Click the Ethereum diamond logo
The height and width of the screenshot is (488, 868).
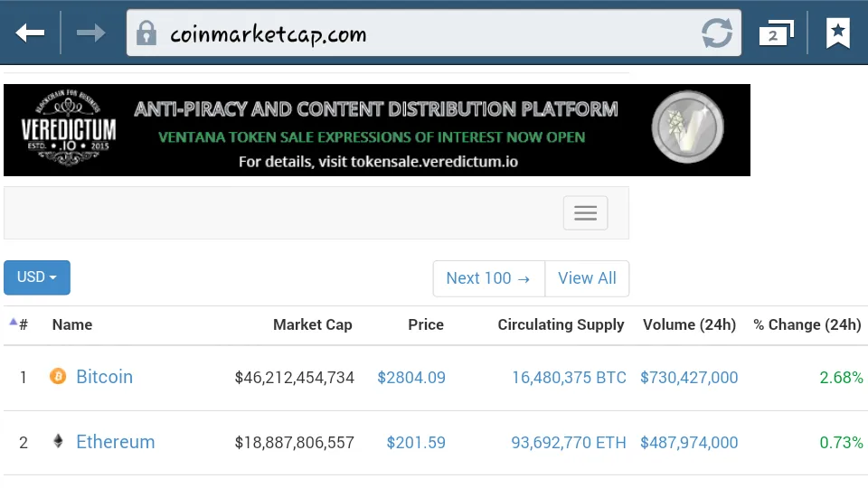coord(58,441)
